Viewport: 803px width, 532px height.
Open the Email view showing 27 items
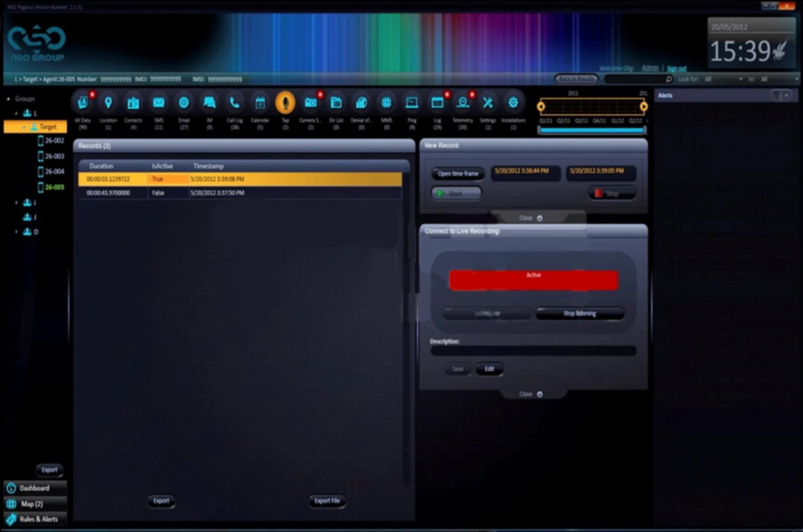point(183,102)
